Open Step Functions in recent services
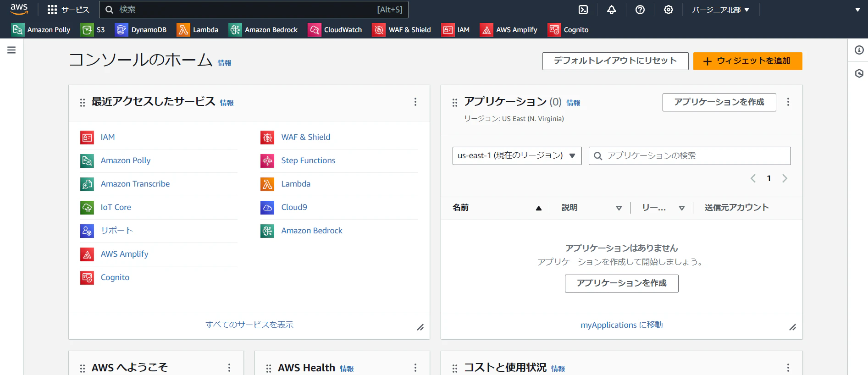Screen dimensions: 868x375 [308, 160]
